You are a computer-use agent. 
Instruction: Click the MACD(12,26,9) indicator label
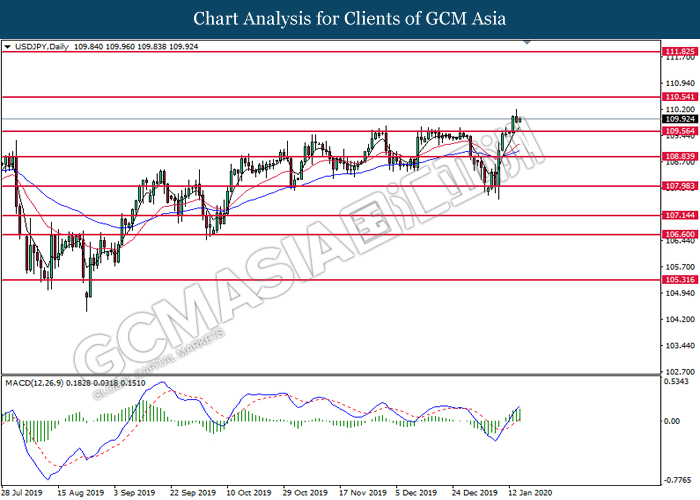[34, 383]
